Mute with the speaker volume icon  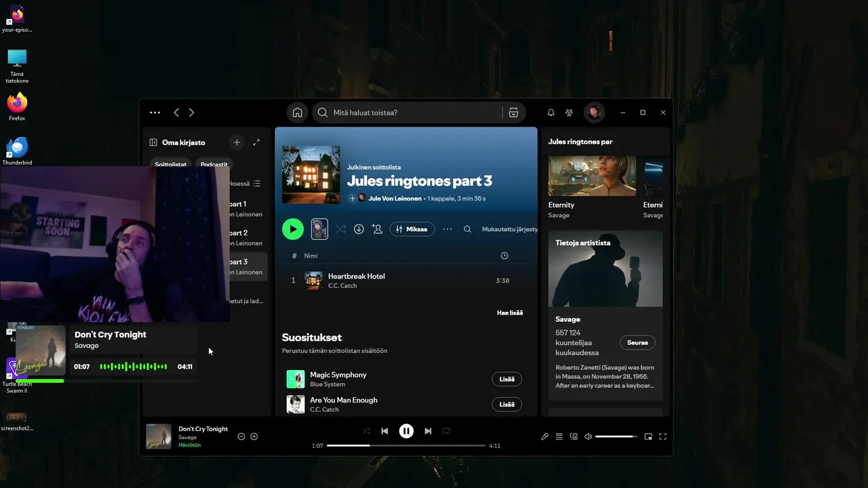[588, 436]
